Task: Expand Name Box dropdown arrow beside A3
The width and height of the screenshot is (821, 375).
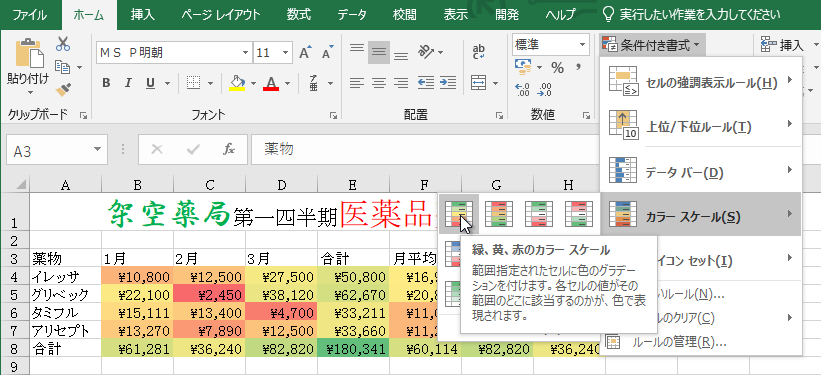Action: point(97,150)
